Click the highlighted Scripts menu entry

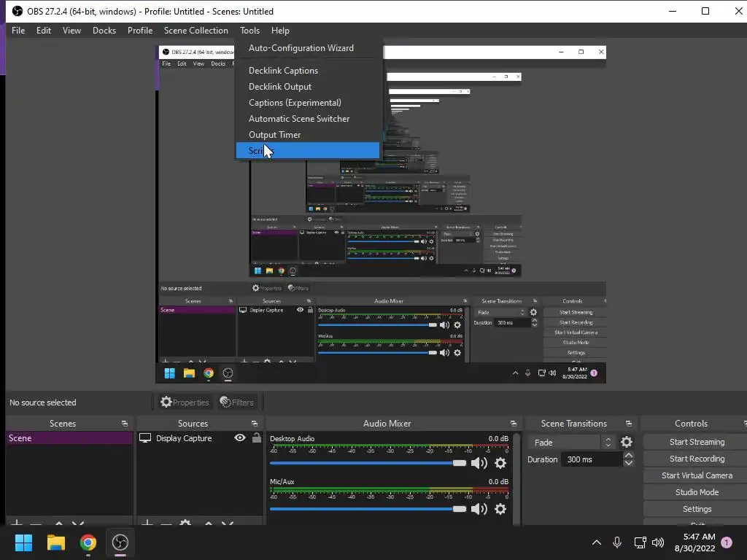click(308, 150)
